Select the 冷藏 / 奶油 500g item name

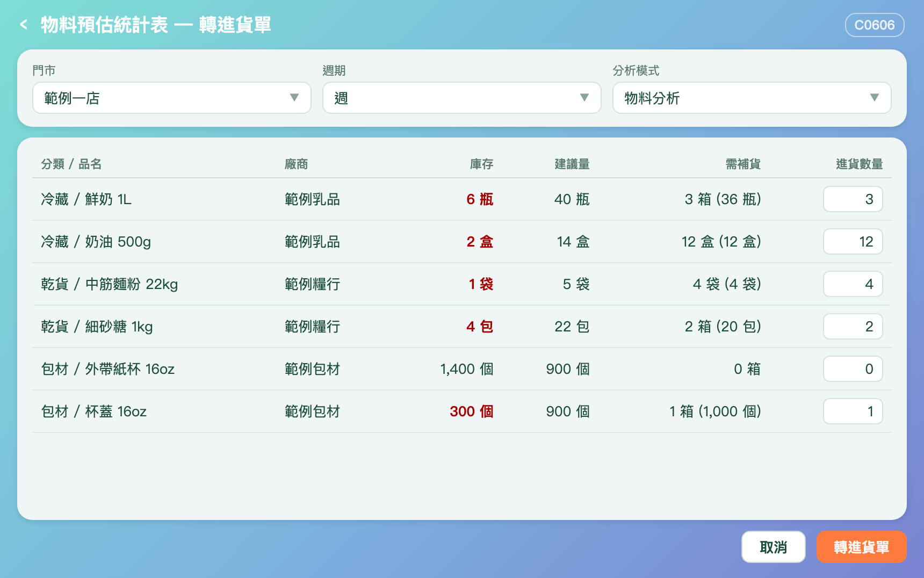[96, 242]
